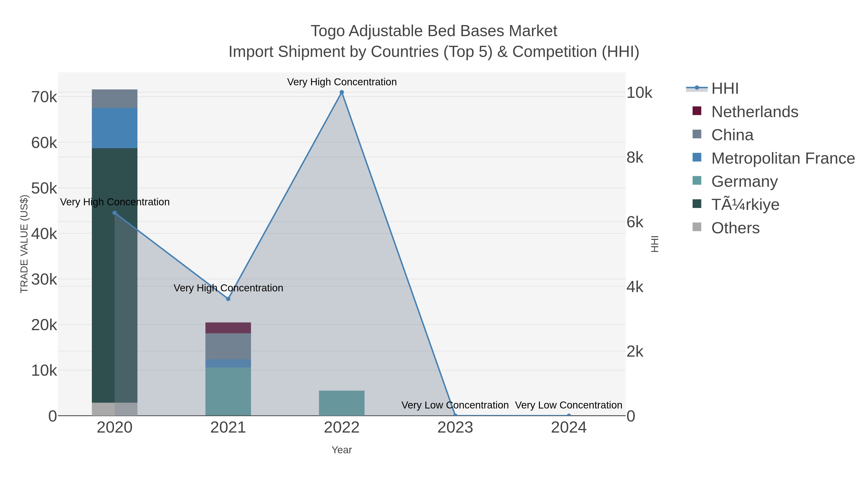
Task: Click the Year axis title
Action: [x=342, y=450]
